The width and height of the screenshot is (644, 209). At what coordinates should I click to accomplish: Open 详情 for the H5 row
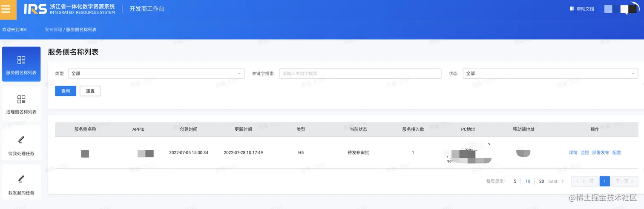[x=573, y=152]
